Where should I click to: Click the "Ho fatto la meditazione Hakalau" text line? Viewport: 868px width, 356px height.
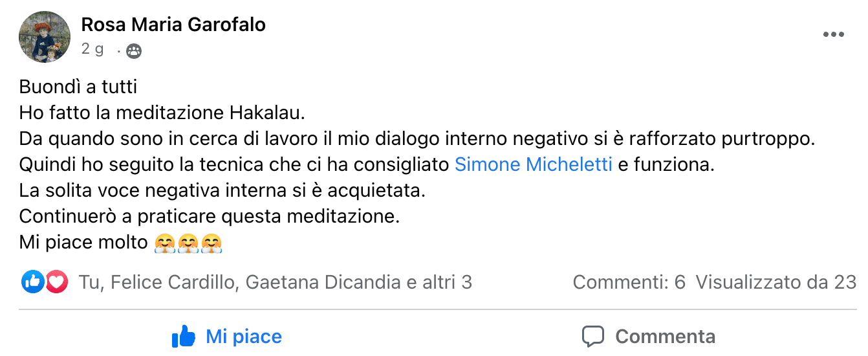[162, 113]
